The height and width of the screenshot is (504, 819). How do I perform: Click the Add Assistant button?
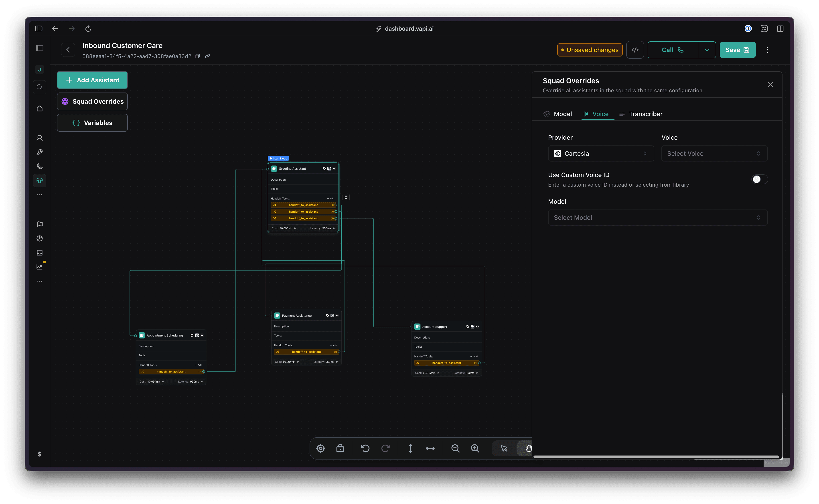pyautogui.click(x=92, y=80)
